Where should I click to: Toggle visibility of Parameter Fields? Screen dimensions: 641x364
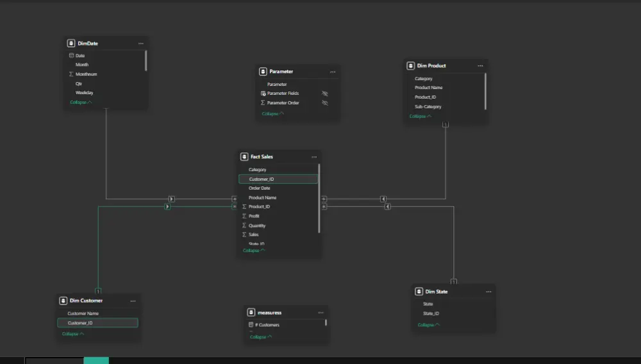coord(325,94)
